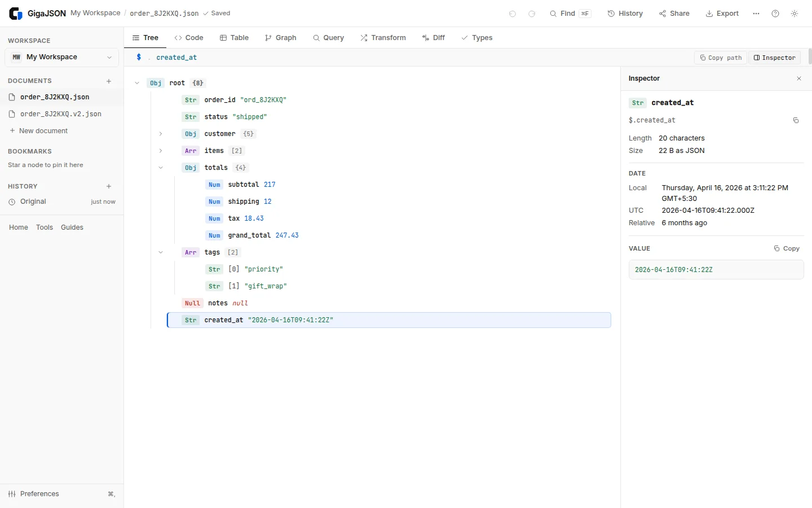Click the Export button

(722, 14)
